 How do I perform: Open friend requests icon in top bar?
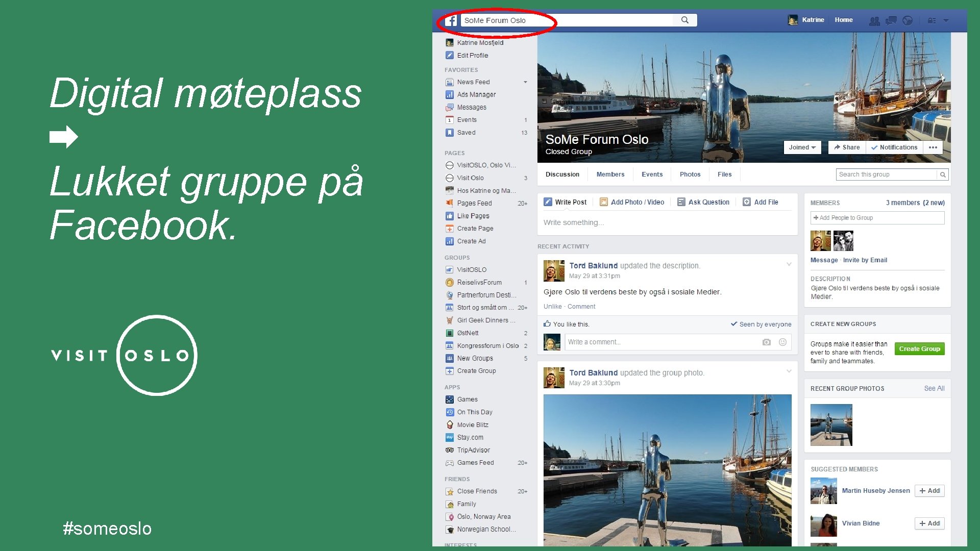click(874, 20)
